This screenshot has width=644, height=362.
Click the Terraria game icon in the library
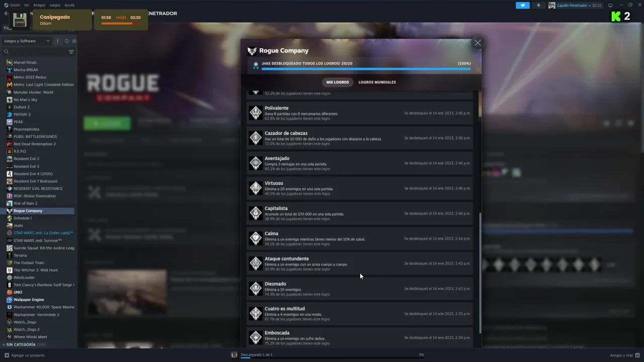pyautogui.click(x=9, y=255)
